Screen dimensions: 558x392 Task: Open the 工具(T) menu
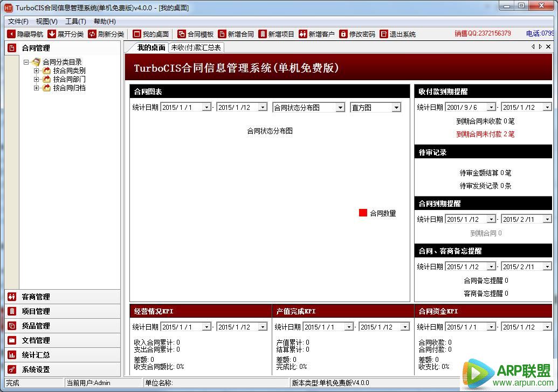75,22
